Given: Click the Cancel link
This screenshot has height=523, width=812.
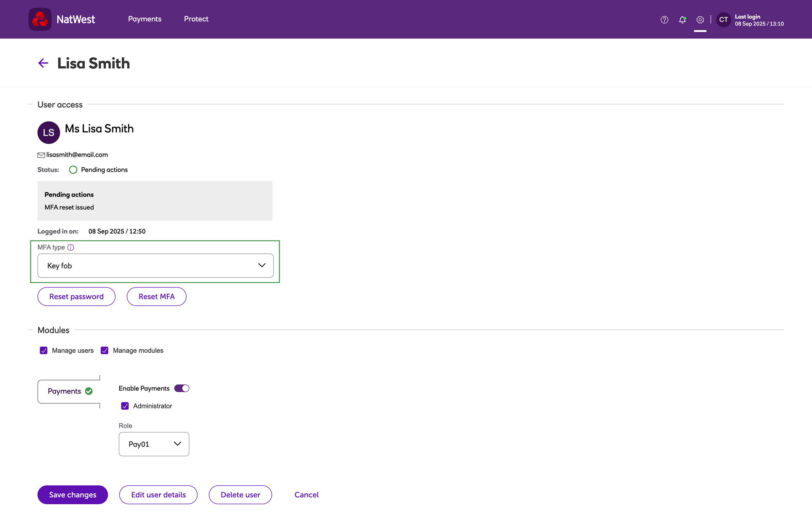Looking at the screenshot, I should 306,495.
